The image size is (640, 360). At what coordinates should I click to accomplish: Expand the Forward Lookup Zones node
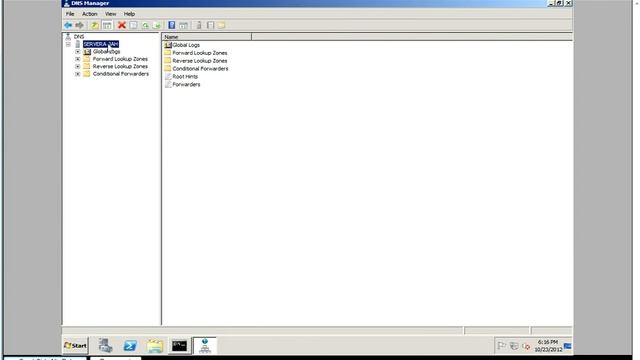point(78,59)
